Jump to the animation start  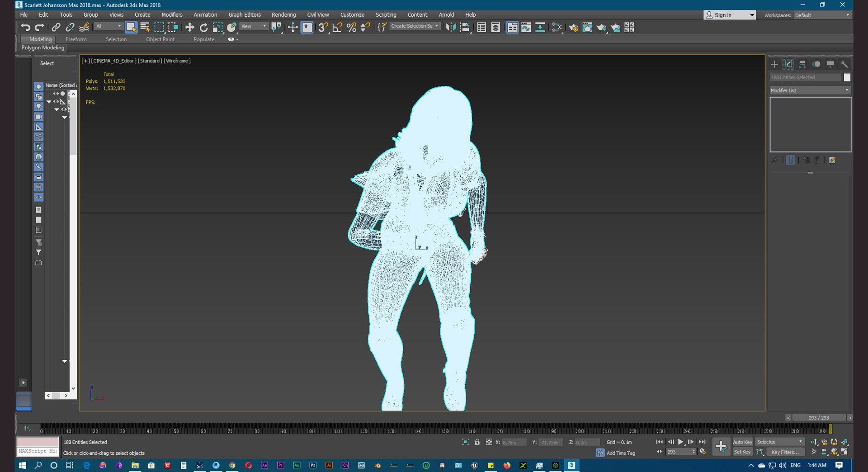coord(660,442)
